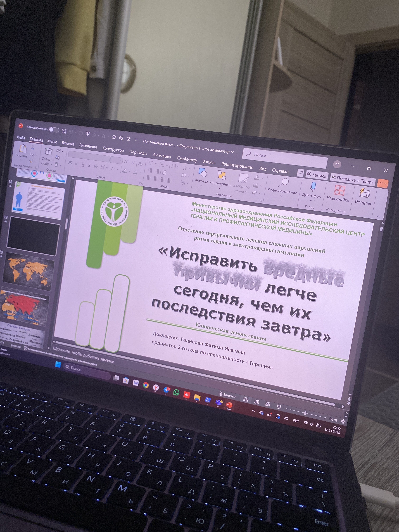This screenshot has height=532, width=399.
Task: Toggle bold Ж formatting
Action: click(x=70, y=163)
